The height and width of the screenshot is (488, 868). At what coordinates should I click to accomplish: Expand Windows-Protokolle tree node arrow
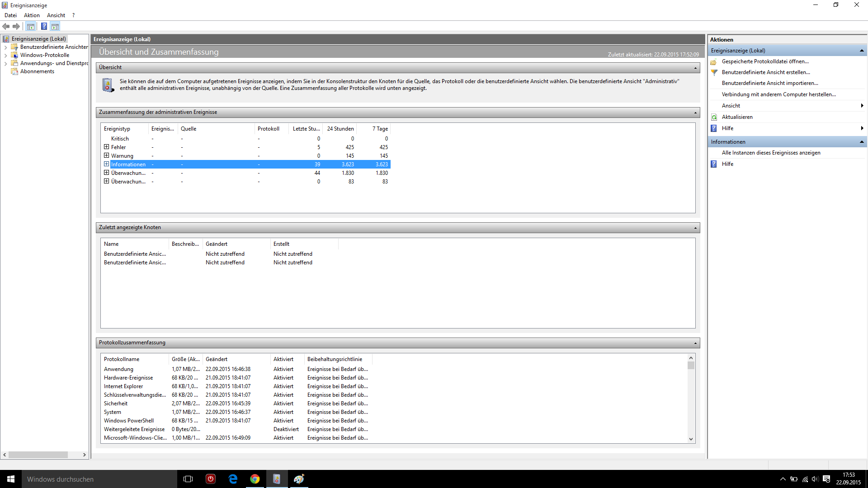(5, 55)
